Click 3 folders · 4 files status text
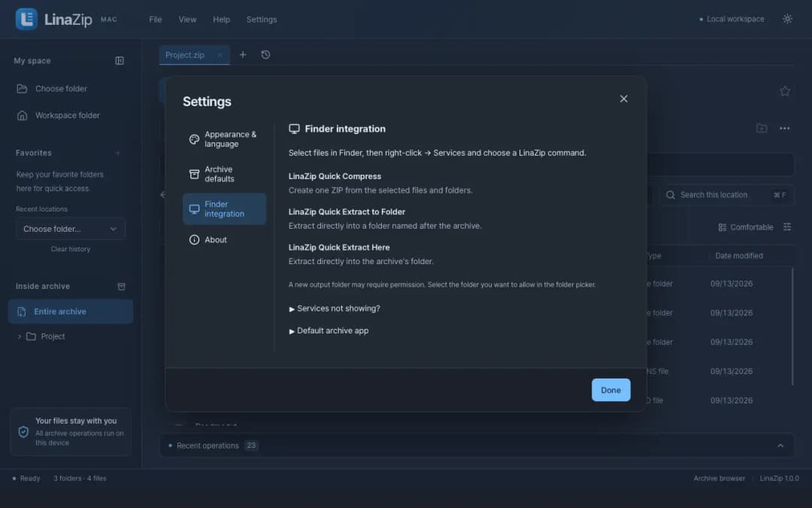The width and height of the screenshot is (812, 508). (x=80, y=479)
